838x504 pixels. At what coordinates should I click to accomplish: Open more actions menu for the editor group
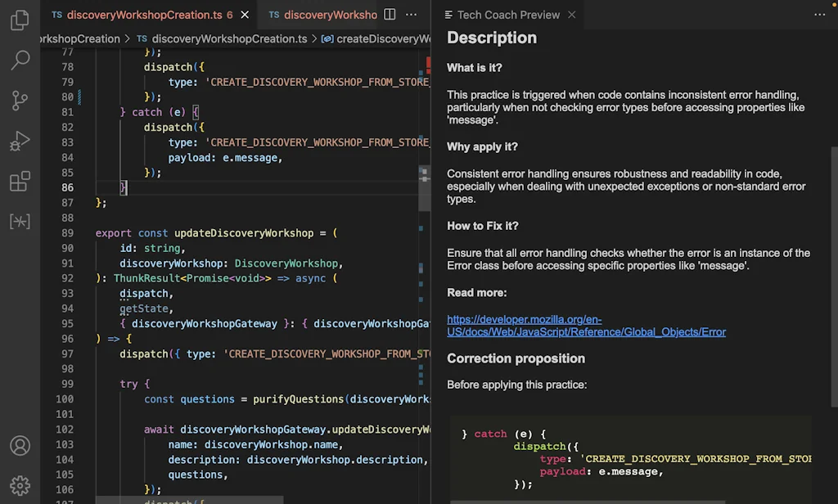click(x=411, y=15)
